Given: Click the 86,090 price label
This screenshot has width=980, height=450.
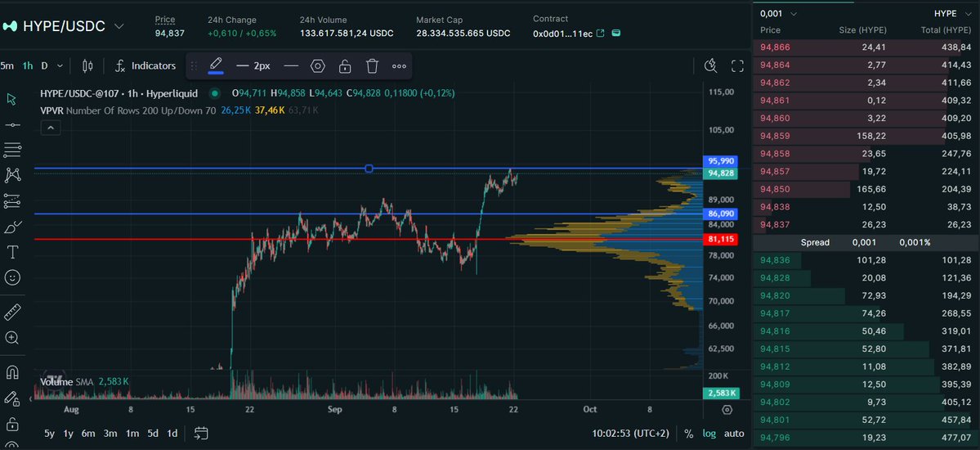Looking at the screenshot, I should 720,214.
